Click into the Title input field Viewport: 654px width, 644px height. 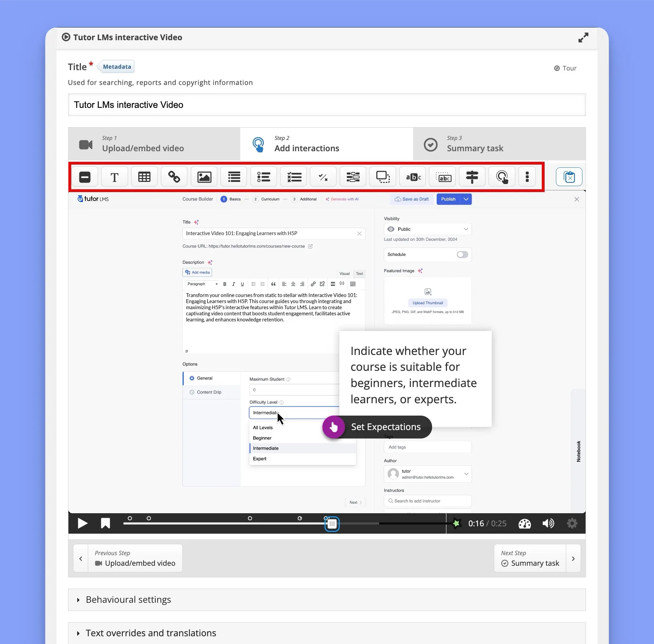[x=327, y=105]
